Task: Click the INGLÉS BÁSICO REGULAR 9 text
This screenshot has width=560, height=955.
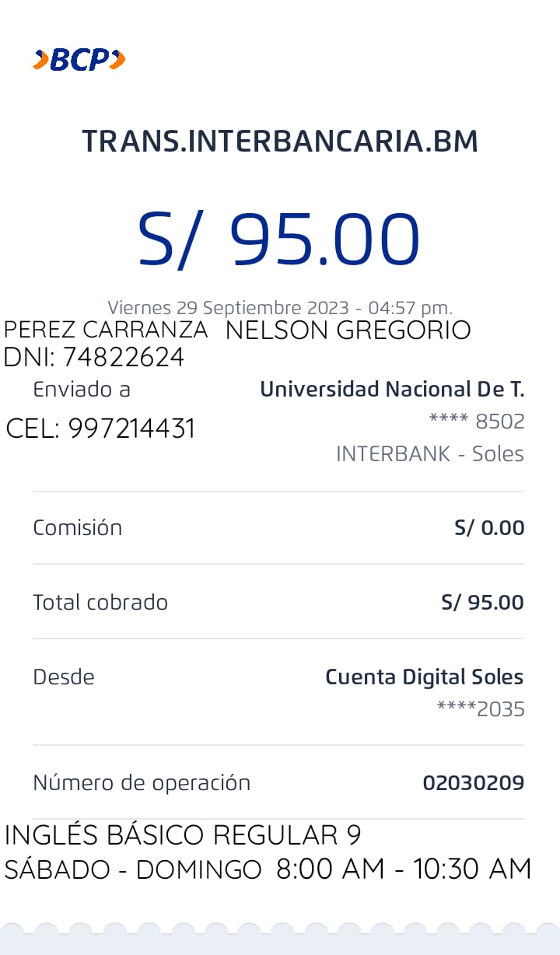Action: (x=183, y=835)
